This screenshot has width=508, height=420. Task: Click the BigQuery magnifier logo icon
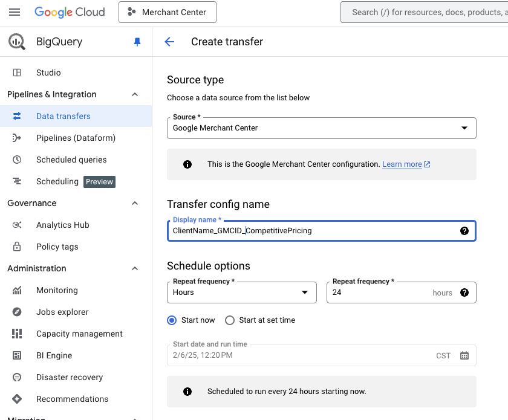point(17,42)
